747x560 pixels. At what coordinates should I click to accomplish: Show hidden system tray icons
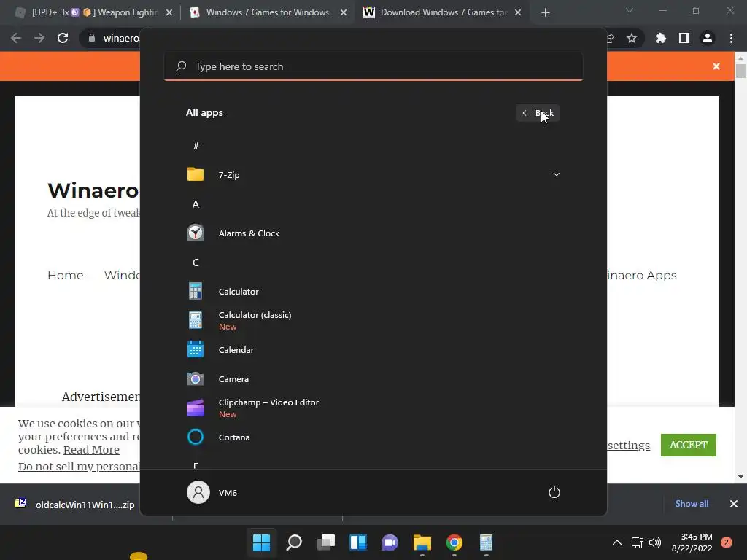617,542
